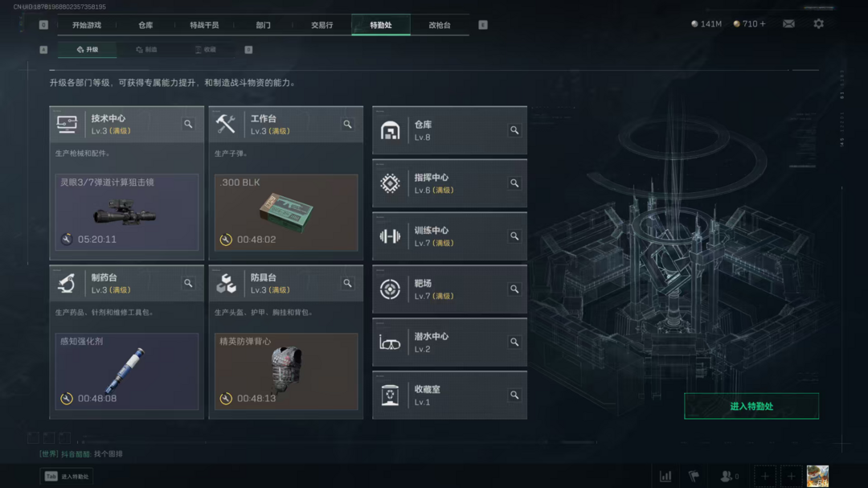Screen dimensions: 868x488
Task: Select the 潜水中心 Lv.2 department row
Action: click(449, 342)
